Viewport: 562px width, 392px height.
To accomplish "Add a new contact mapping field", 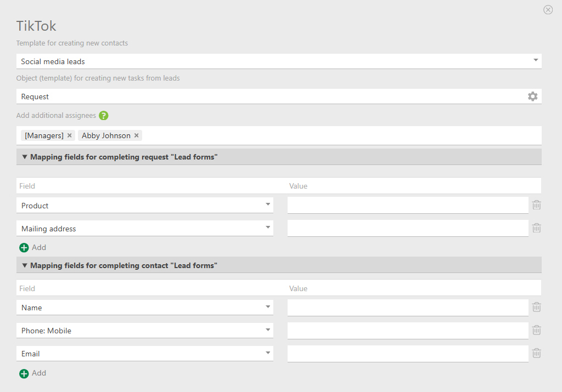I will pos(32,373).
